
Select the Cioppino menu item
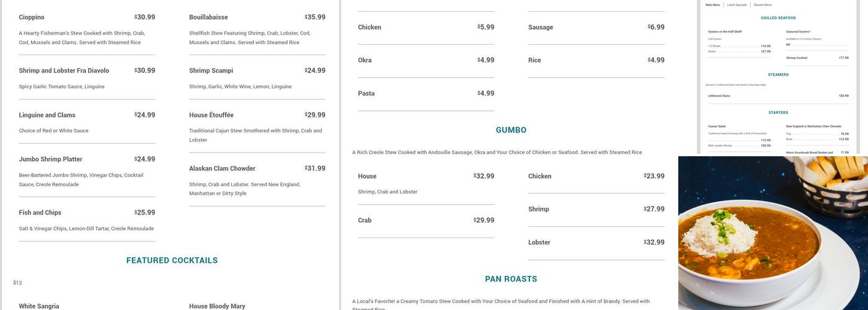point(32,17)
